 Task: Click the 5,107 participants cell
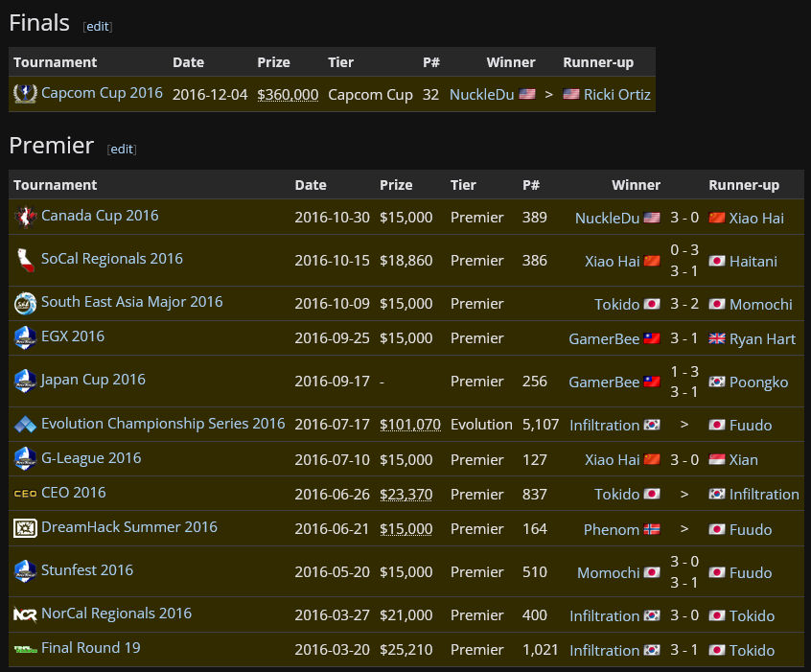click(x=541, y=425)
